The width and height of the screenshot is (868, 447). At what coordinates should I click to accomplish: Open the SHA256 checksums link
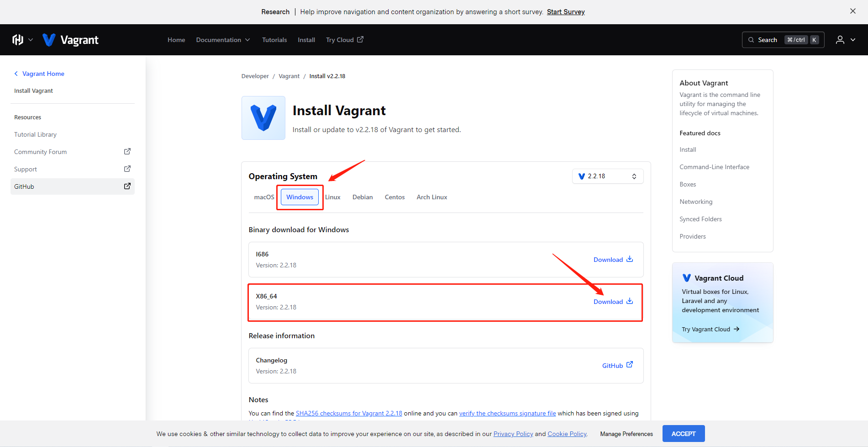point(349,413)
